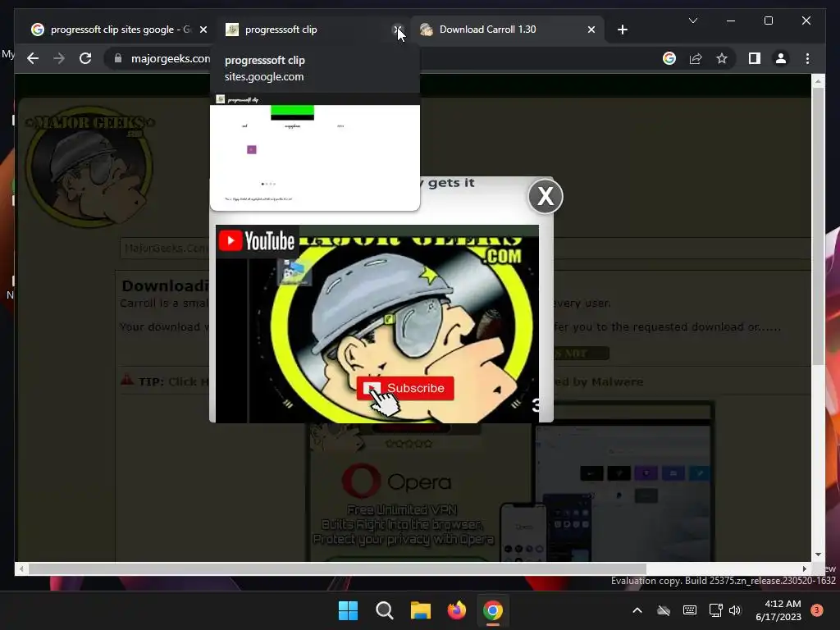Screen dimensions: 840x630
Task: Click the red Subscribe button
Action: click(x=405, y=388)
